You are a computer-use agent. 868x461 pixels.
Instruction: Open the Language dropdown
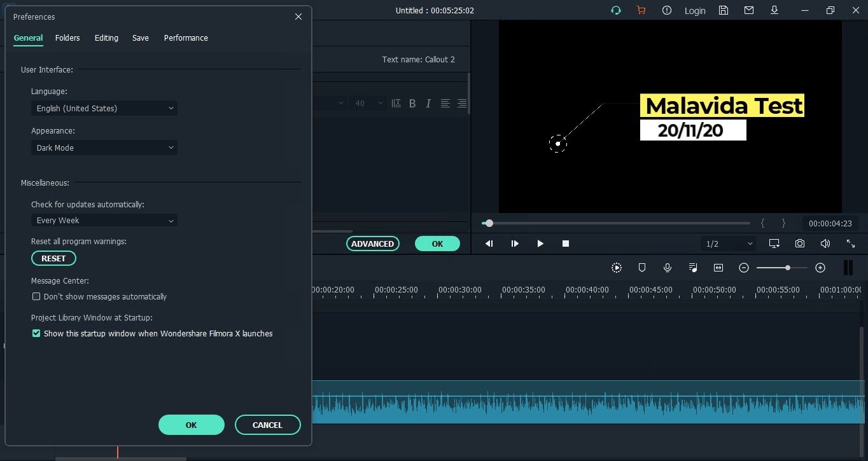pos(104,108)
